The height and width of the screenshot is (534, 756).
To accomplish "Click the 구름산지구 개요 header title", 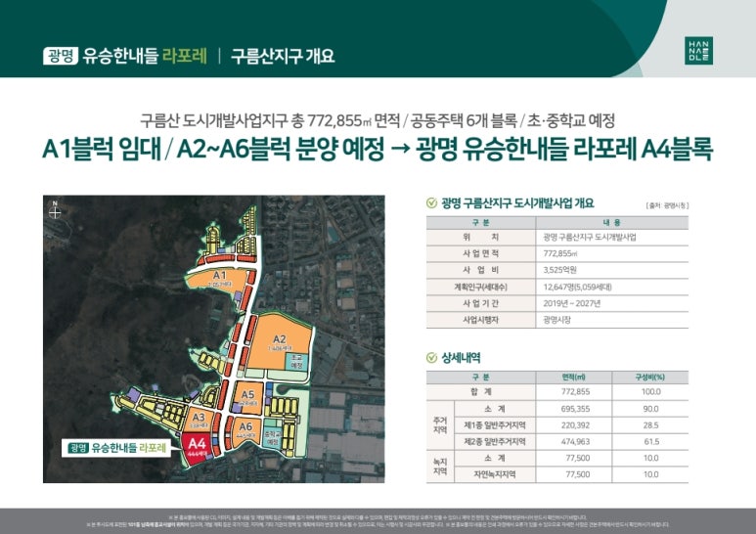I will (283, 56).
